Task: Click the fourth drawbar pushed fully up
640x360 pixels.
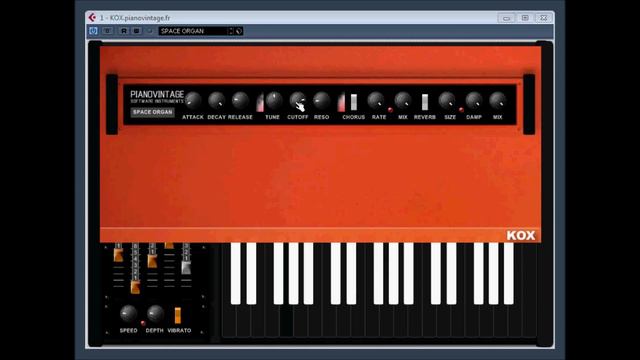Action: [x=169, y=245]
